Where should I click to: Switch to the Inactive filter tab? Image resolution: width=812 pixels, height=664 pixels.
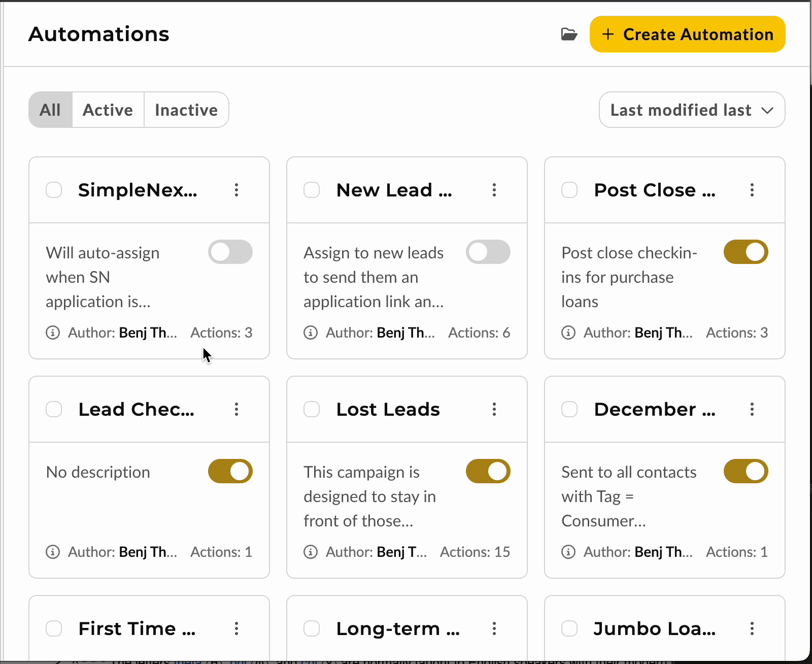click(x=186, y=110)
